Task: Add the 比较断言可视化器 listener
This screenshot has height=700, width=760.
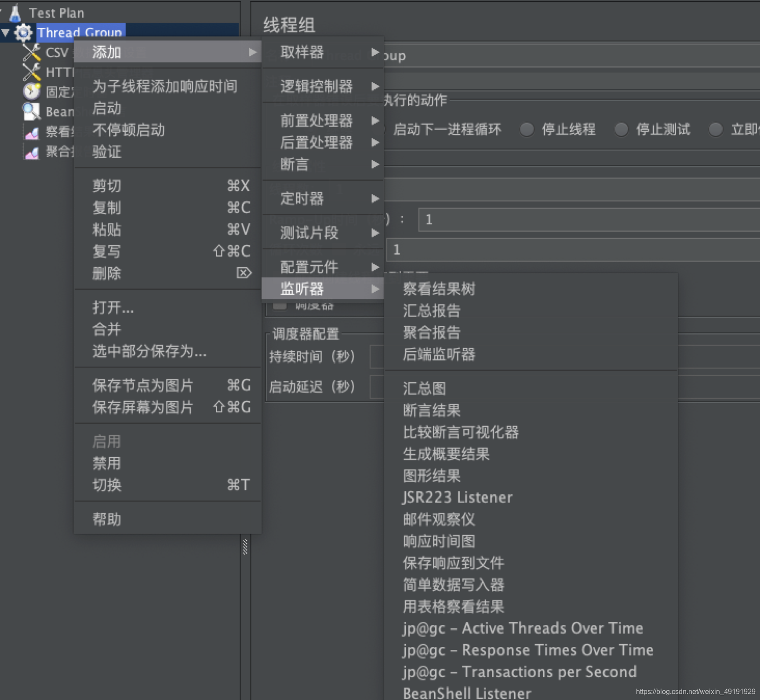Action: 531,432
